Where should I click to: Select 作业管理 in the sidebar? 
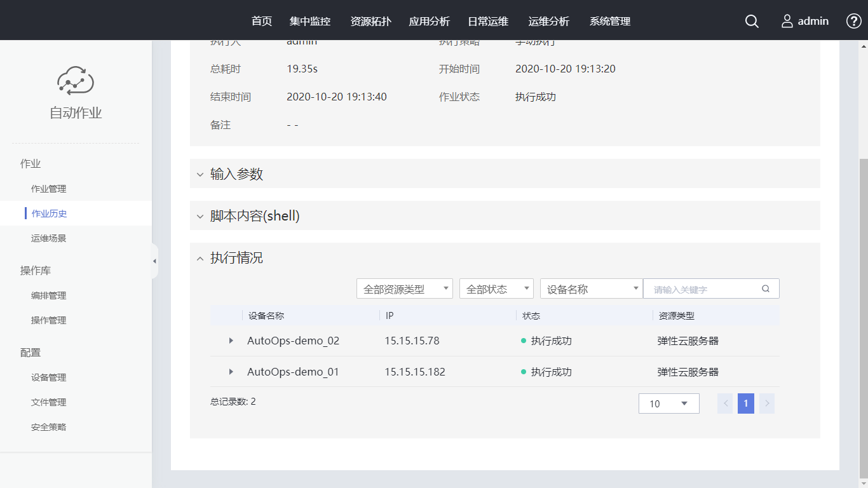click(49, 189)
